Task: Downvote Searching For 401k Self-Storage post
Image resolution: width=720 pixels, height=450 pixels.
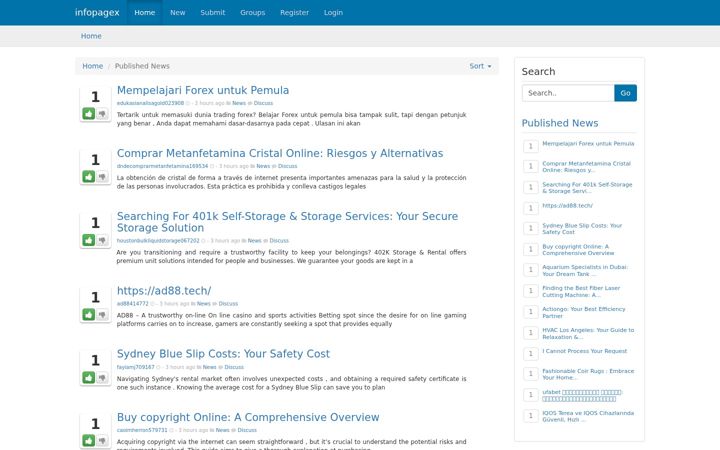Action: [x=102, y=240]
